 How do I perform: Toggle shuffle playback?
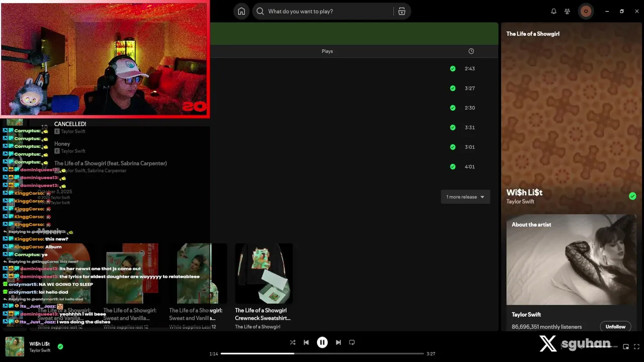[292, 342]
